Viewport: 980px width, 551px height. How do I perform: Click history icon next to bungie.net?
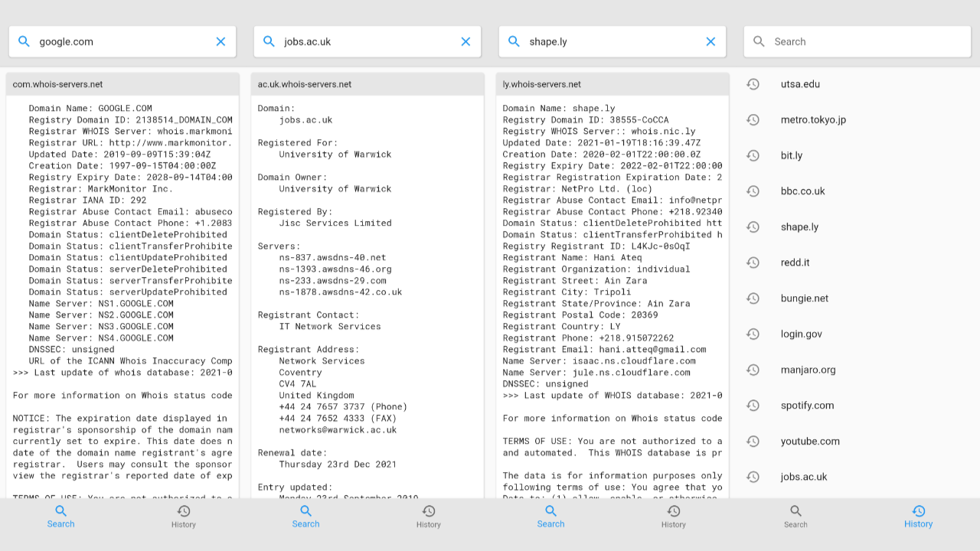coord(753,298)
